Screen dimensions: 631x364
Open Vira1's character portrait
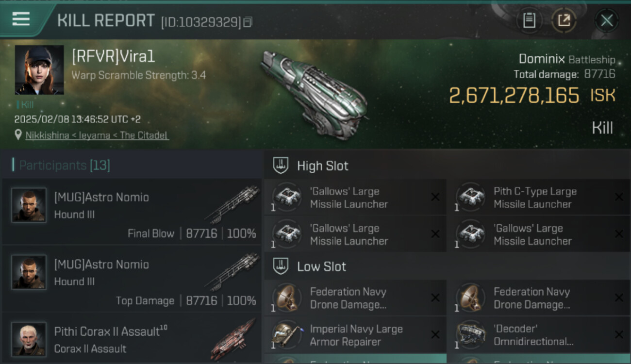[39, 70]
